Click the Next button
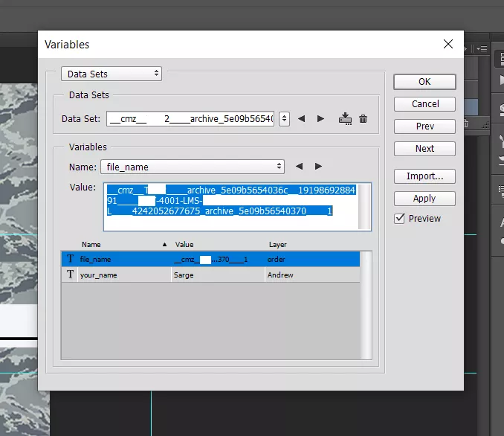This screenshot has width=504, height=436. pyautogui.click(x=424, y=149)
